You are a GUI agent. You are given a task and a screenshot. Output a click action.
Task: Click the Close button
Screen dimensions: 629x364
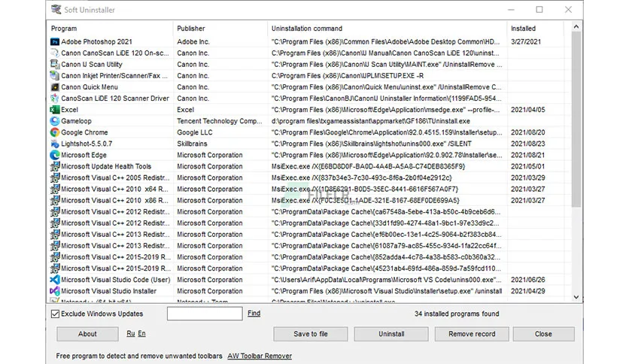click(x=543, y=334)
